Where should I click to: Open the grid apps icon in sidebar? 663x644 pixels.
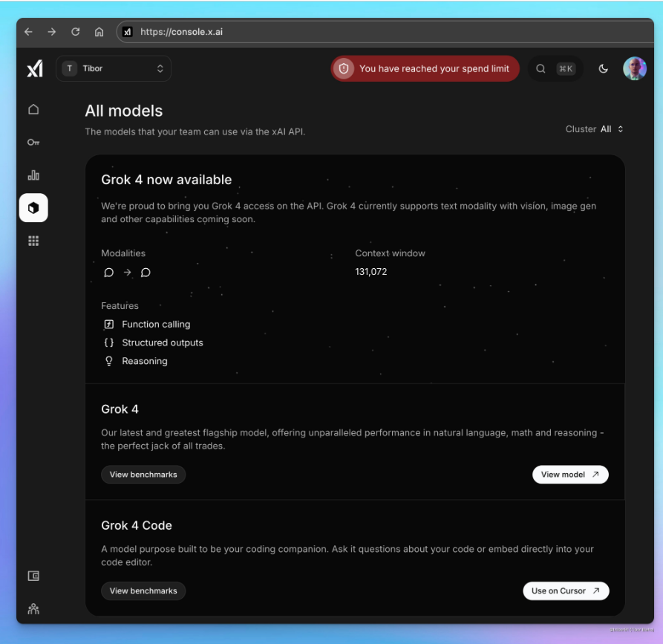[x=33, y=241]
